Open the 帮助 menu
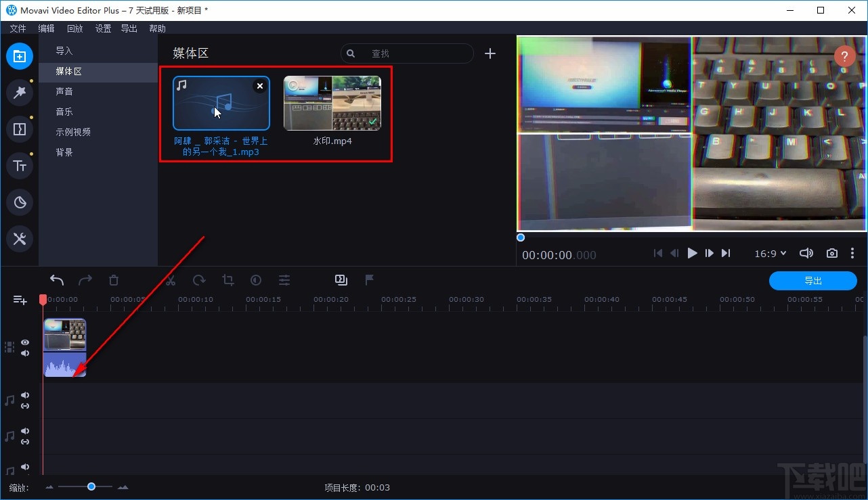 (x=157, y=28)
